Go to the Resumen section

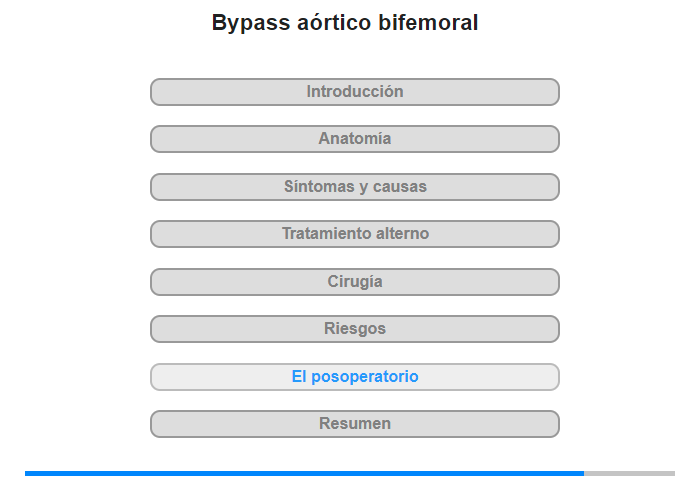(x=354, y=424)
